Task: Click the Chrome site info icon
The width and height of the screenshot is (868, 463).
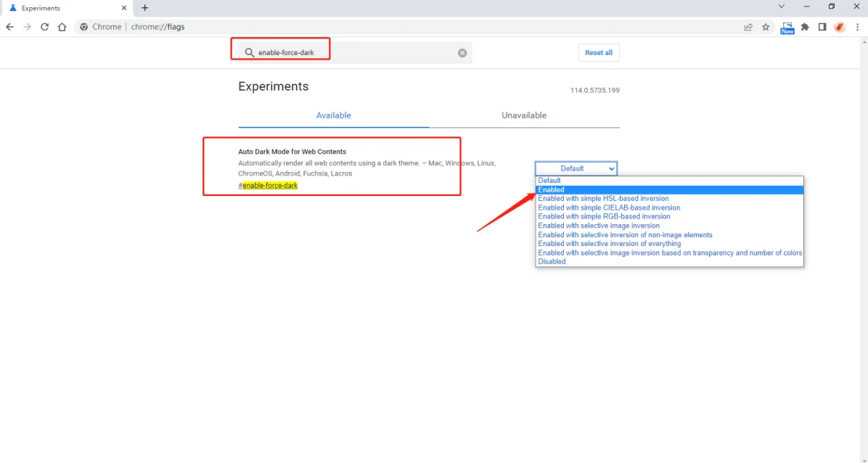Action: tap(83, 27)
